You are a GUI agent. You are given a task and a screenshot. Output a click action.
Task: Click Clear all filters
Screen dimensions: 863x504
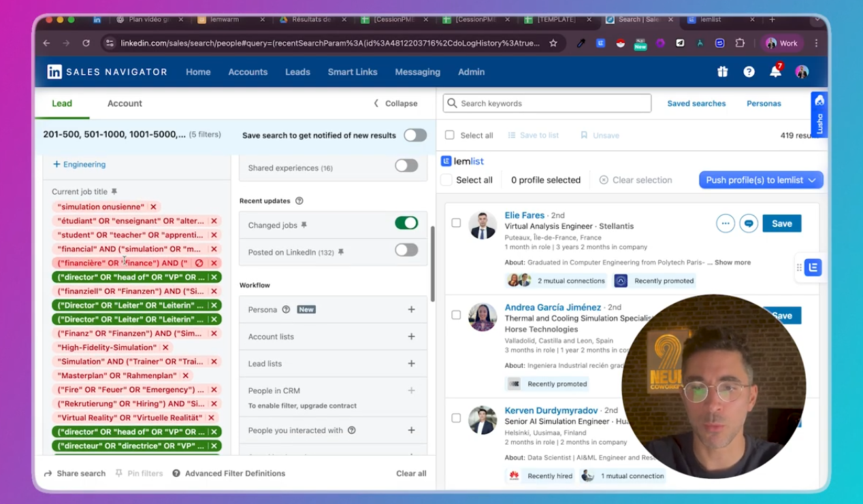[411, 473]
